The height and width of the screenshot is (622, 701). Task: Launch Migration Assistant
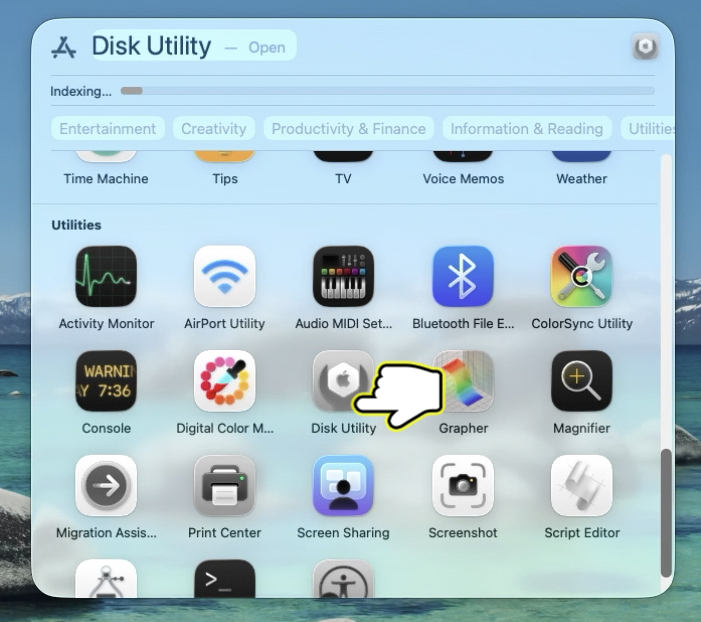pyautogui.click(x=106, y=486)
